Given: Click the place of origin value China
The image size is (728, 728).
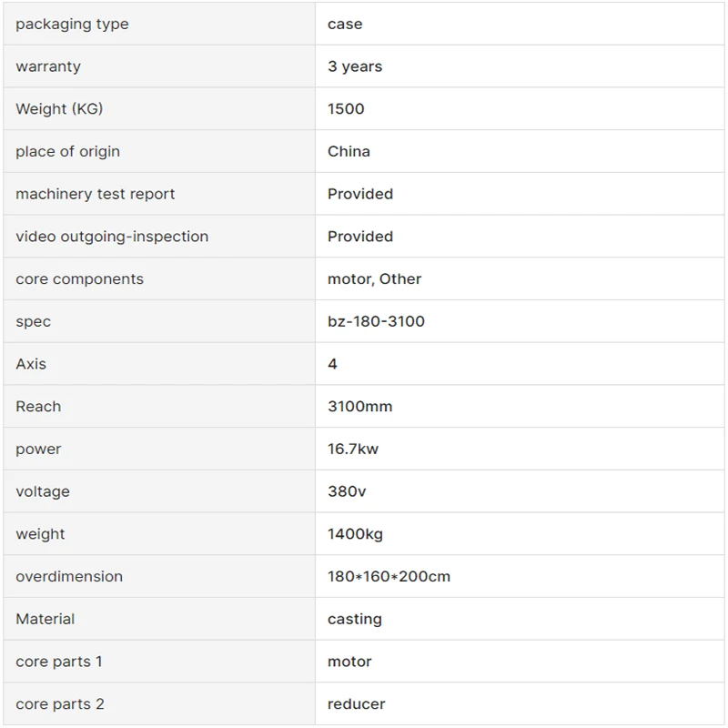Looking at the screenshot, I should 349,151.
